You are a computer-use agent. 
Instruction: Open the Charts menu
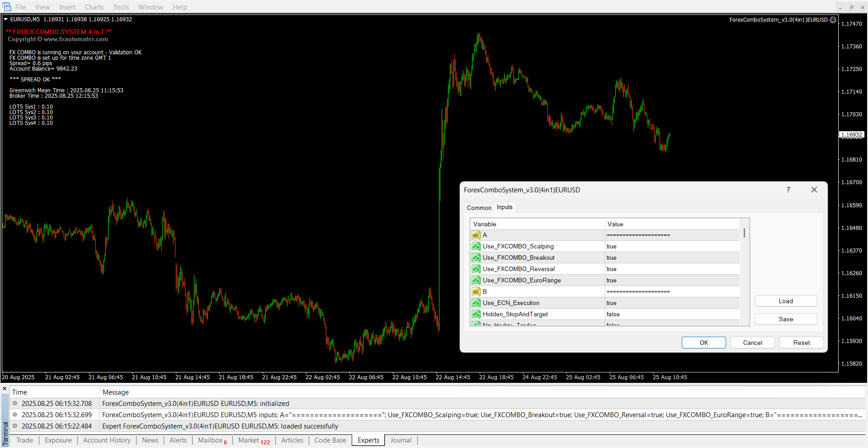tap(94, 7)
